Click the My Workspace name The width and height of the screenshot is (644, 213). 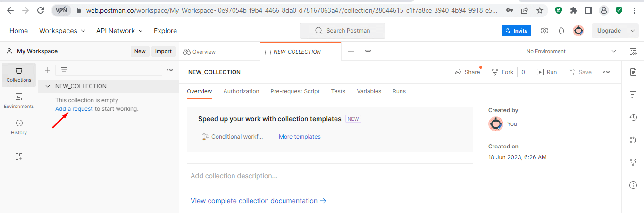pyautogui.click(x=37, y=51)
